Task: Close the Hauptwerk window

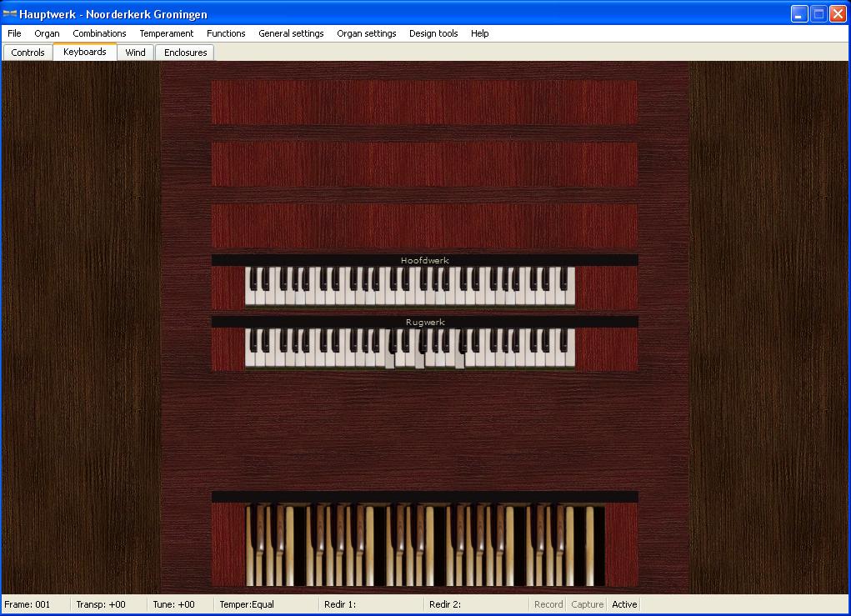Action: (x=838, y=13)
